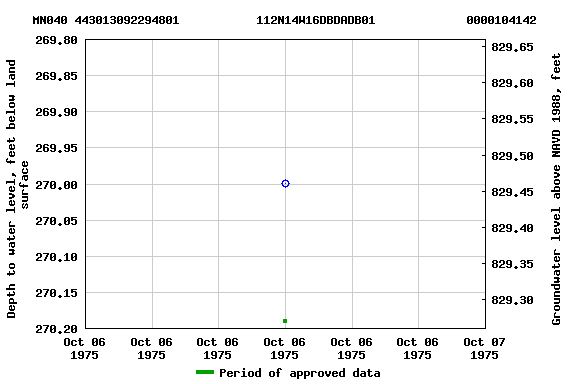This screenshot has height=384, width=576.
Task: Click the left axis value '270.10'
Action: (57, 257)
